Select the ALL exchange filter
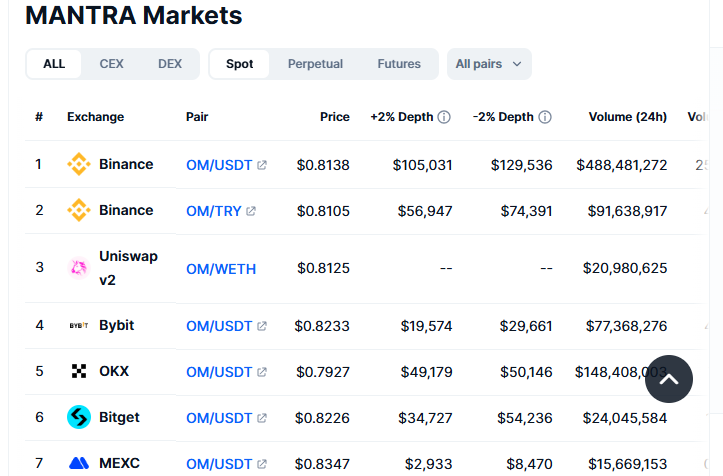Screen dimensions: 723x476 pos(54,64)
